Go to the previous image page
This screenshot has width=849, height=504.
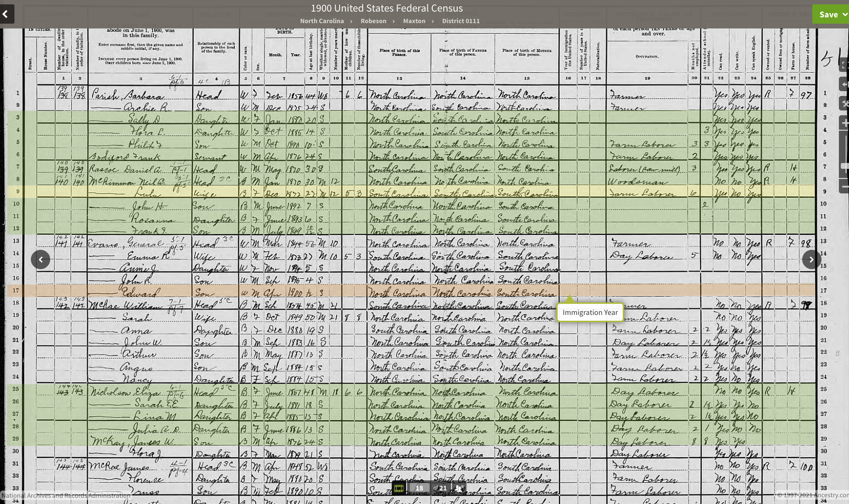coord(41,259)
